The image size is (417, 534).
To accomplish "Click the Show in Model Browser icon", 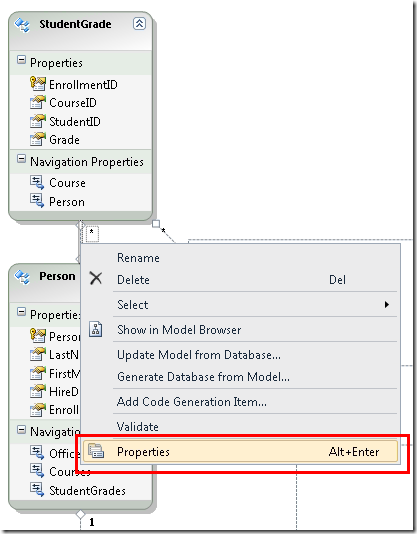I will 96,329.
